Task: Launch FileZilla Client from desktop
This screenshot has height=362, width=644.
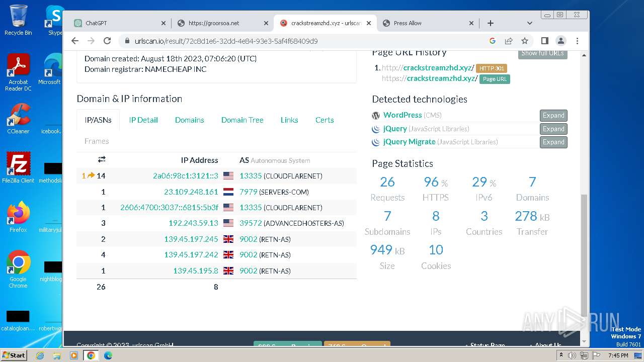Action: pyautogui.click(x=18, y=168)
